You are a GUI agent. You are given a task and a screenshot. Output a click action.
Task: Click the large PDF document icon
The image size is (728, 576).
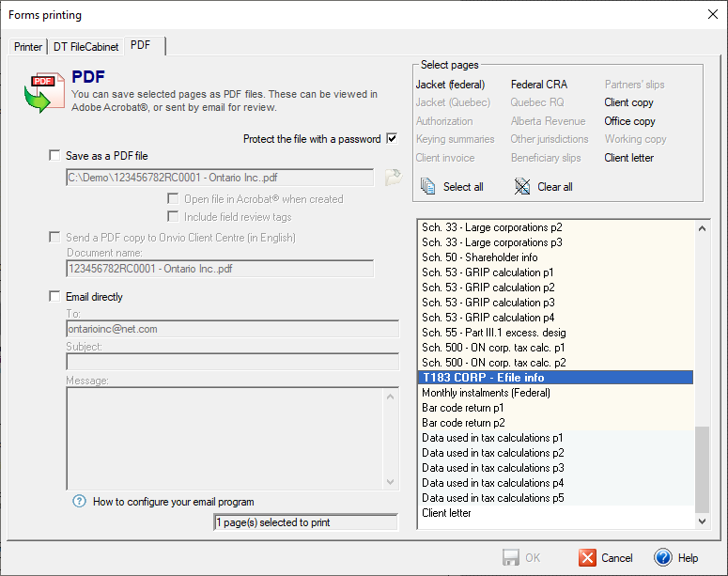tap(41, 91)
